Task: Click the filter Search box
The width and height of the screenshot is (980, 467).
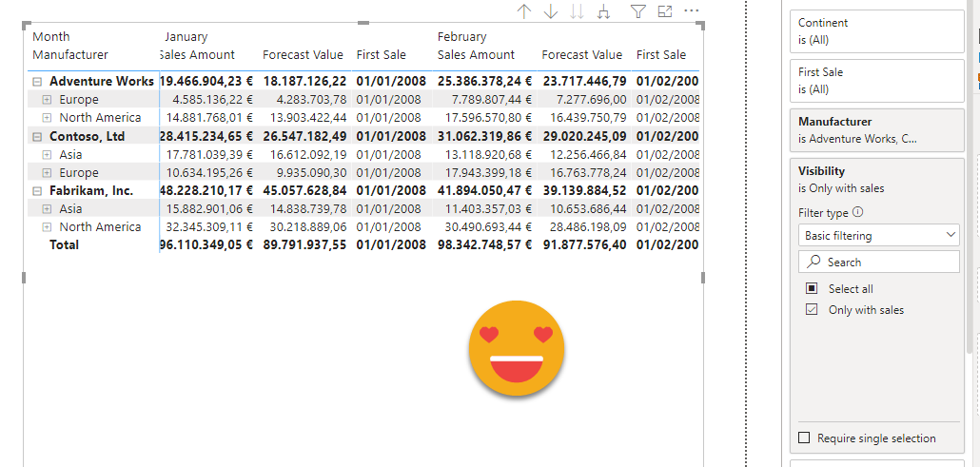Action: tap(878, 263)
